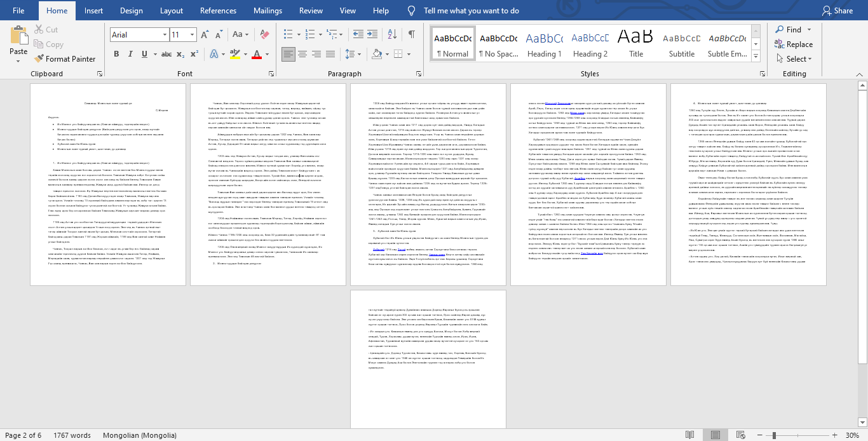Switch to the Layout tab
The image size is (868, 441).
pos(172,11)
